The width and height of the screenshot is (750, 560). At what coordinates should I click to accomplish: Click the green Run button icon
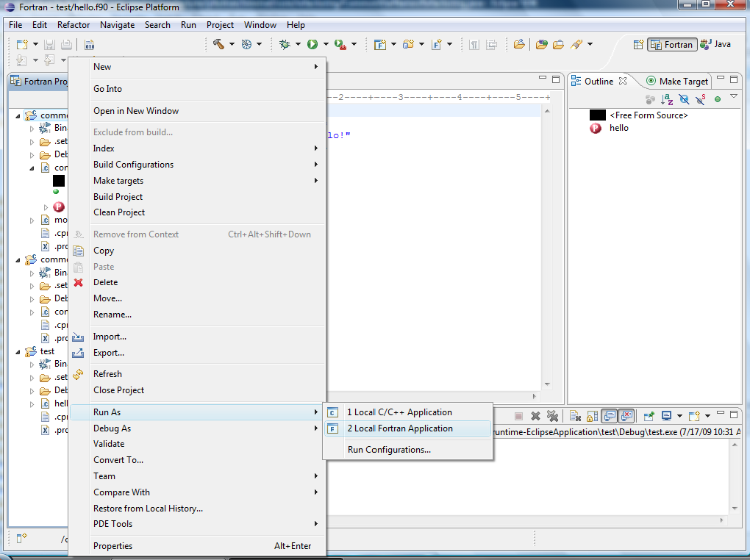[x=312, y=44]
